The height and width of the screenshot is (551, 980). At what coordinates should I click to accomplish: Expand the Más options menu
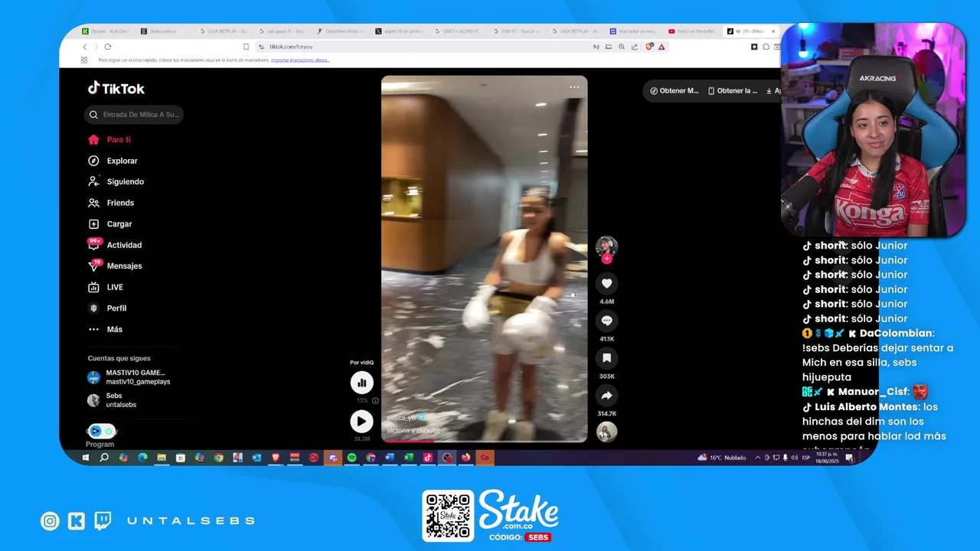coord(105,329)
